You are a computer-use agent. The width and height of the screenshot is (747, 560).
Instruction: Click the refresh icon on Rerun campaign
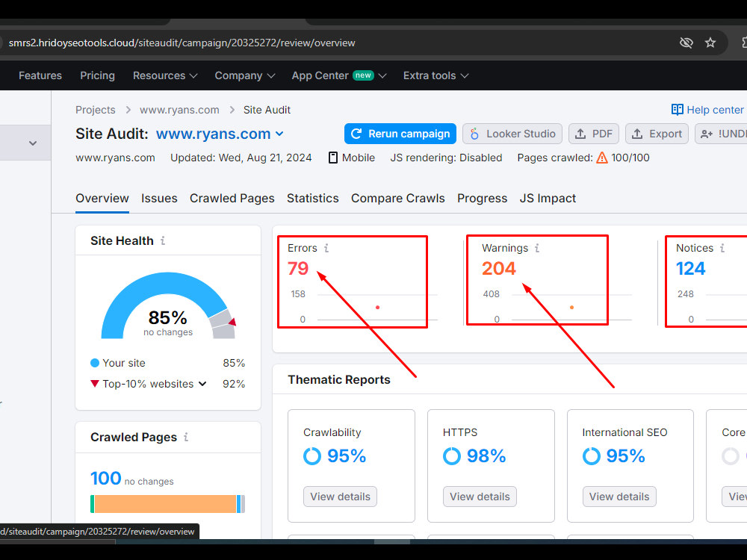coord(356,134)
